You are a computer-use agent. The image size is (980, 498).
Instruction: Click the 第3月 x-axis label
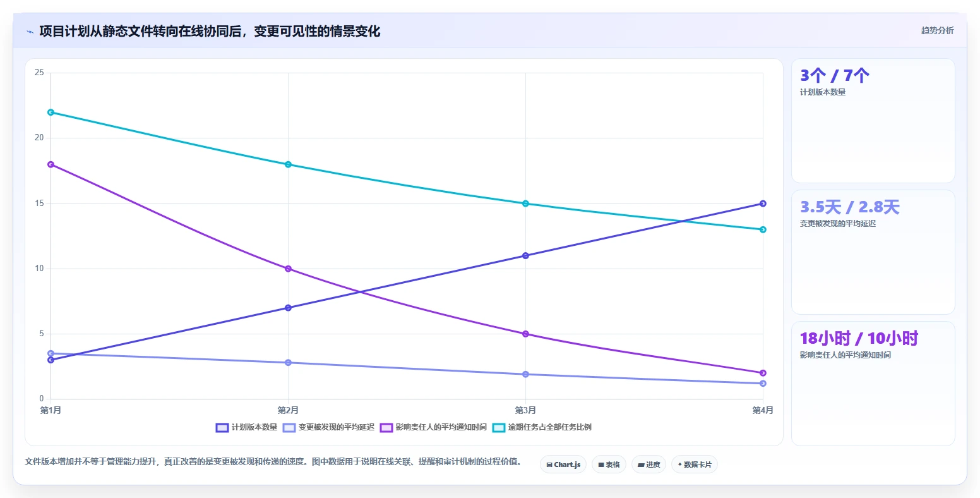[x=525, y=411]
